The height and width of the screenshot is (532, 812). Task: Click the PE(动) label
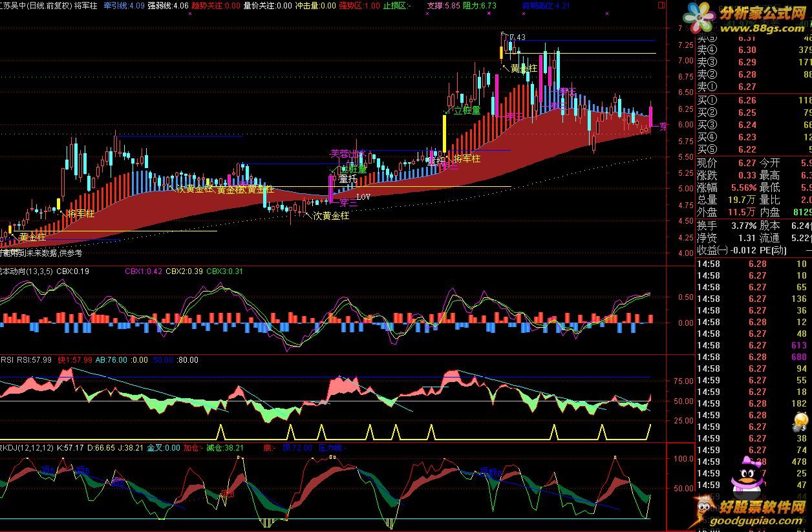[x=773, y=251]
